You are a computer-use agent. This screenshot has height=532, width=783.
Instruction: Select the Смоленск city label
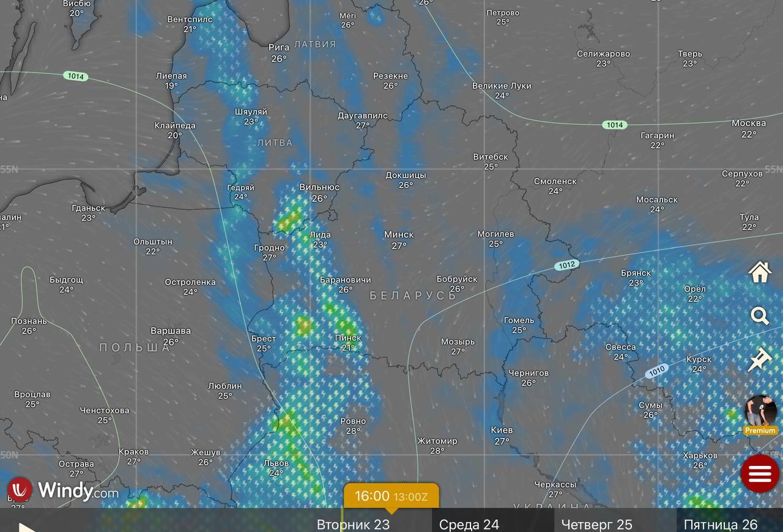coord(555,181)
